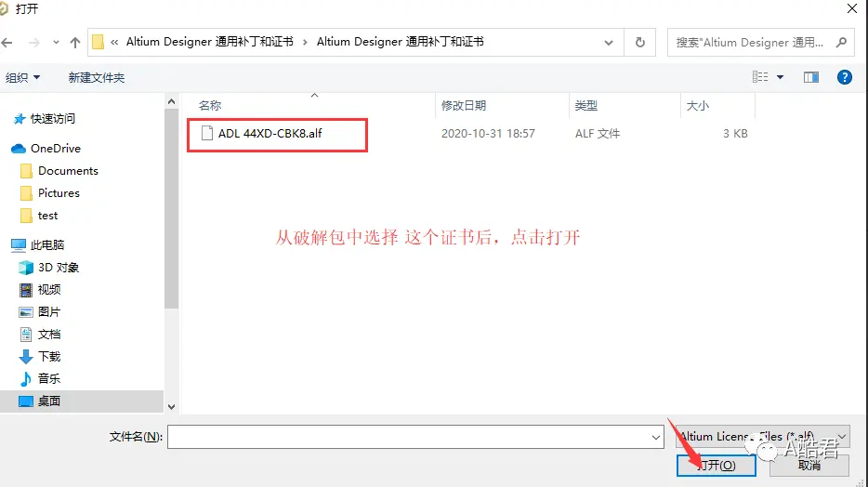The height and width of the screenshot is (487, 868).
Task: Open the 文档 folder in the sidebar
Action: tap(48, 335)
